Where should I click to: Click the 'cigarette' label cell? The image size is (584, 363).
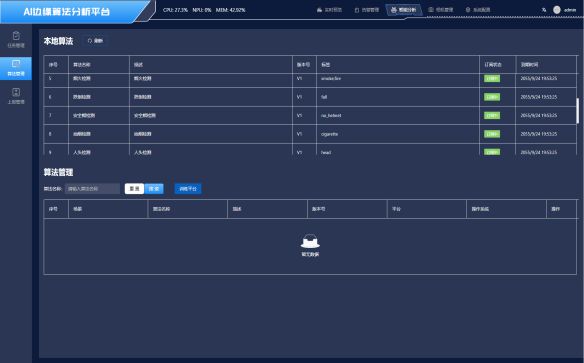pos(398,134)
